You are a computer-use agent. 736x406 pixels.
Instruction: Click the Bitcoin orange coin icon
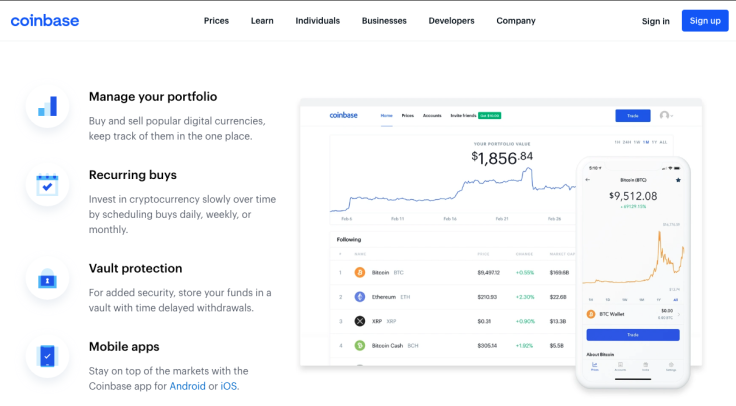point(360,271)
